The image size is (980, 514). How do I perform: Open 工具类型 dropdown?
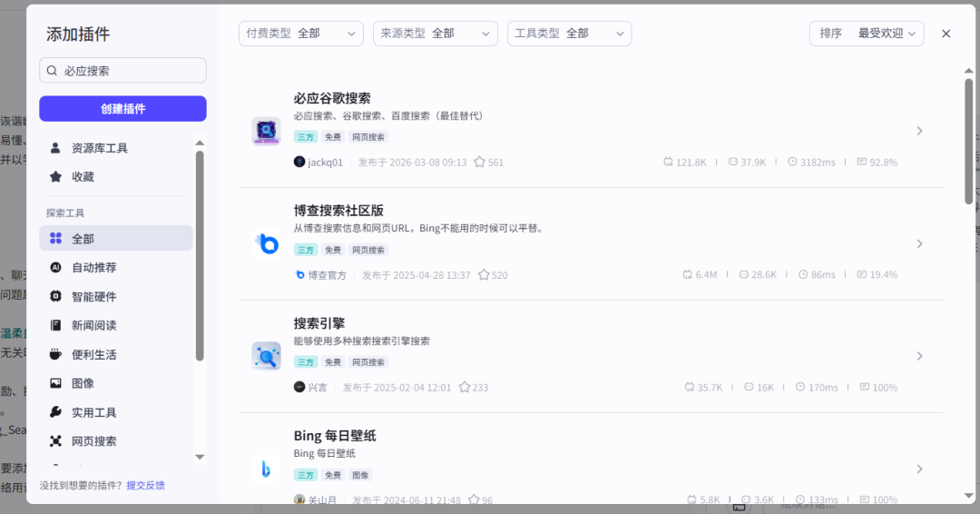tap(569, 34)
